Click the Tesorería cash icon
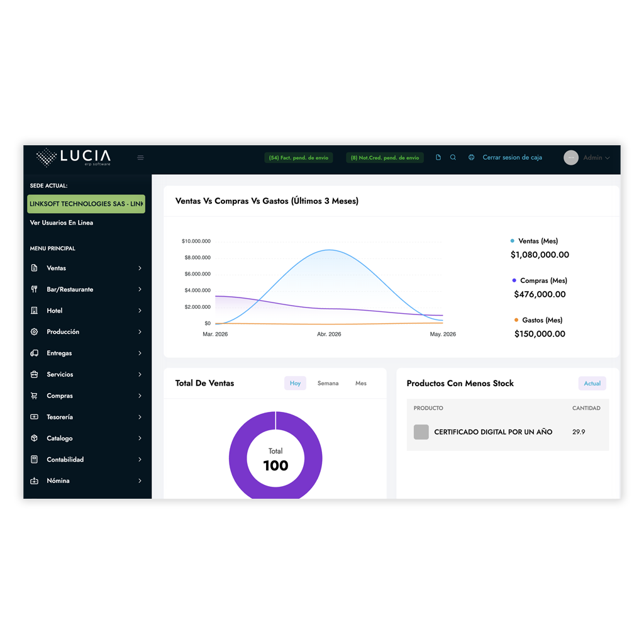644x644 pixels. (x=35, y=417)
